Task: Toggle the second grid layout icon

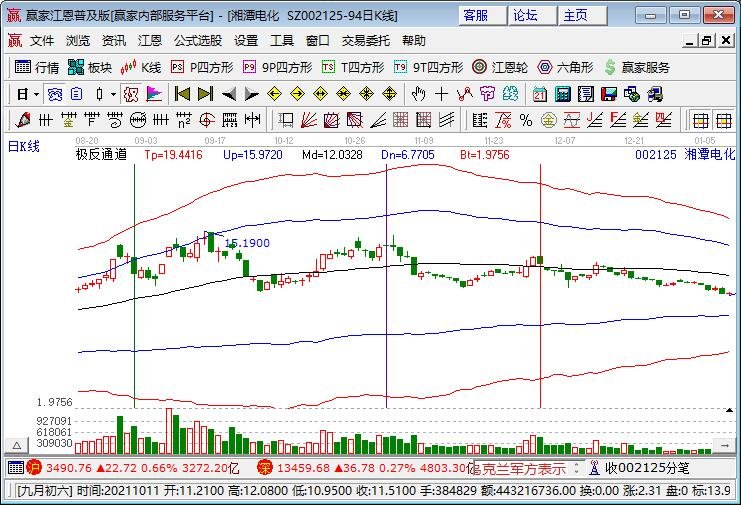Action: (x=724, y=120)
